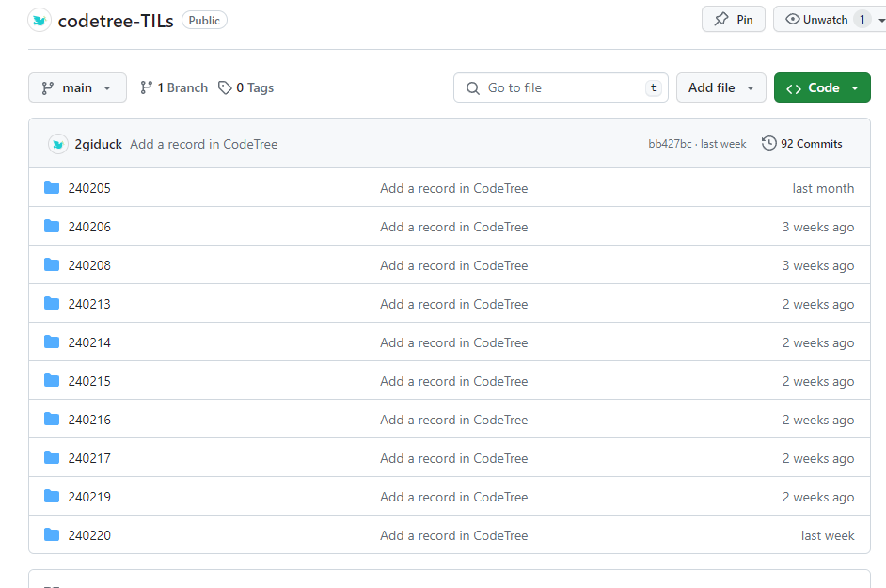This screenshot has width=886, height=588.
Task: Click 'last month' timestamp on 240205 row
Action: pyautogui.click(x=823, y=188)
